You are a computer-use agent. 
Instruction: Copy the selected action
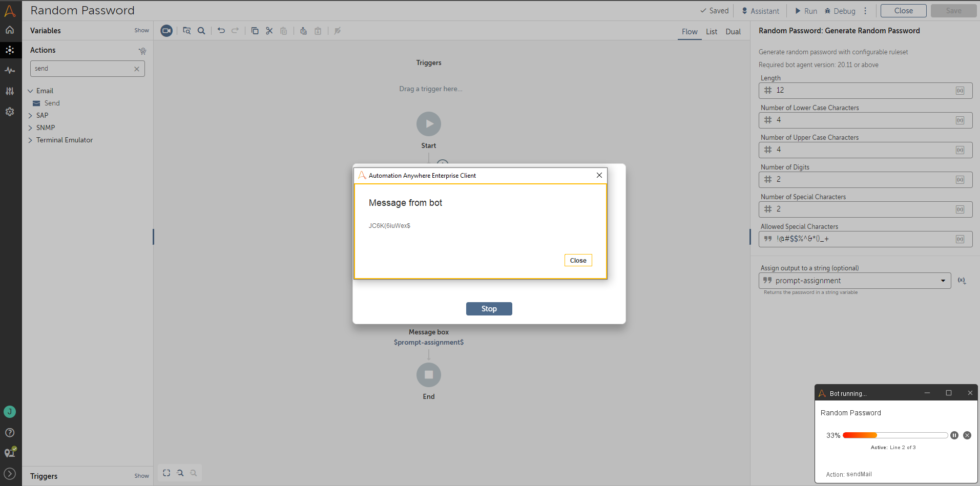pyautogui.click(x=255, y=31)
